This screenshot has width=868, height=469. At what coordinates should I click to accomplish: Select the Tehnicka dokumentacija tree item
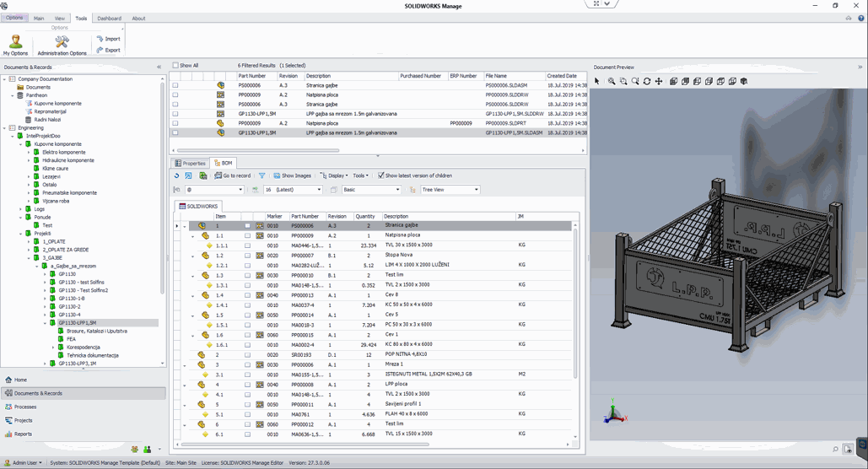click(92, 355)
